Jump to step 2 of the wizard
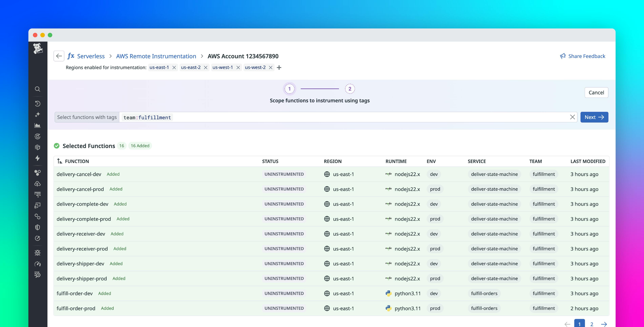The image size is (644, 327). (349, 88)
